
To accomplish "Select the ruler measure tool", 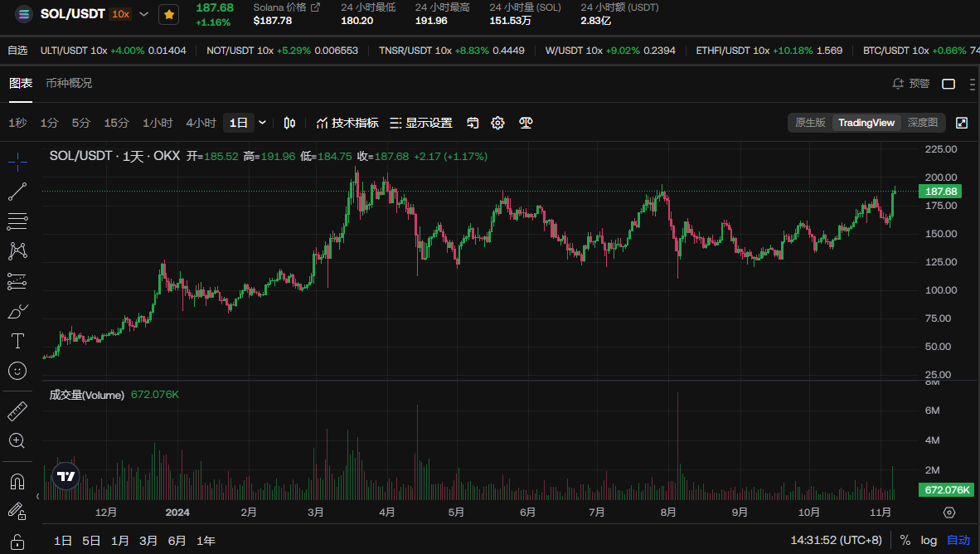I will [x=17, y=411].
